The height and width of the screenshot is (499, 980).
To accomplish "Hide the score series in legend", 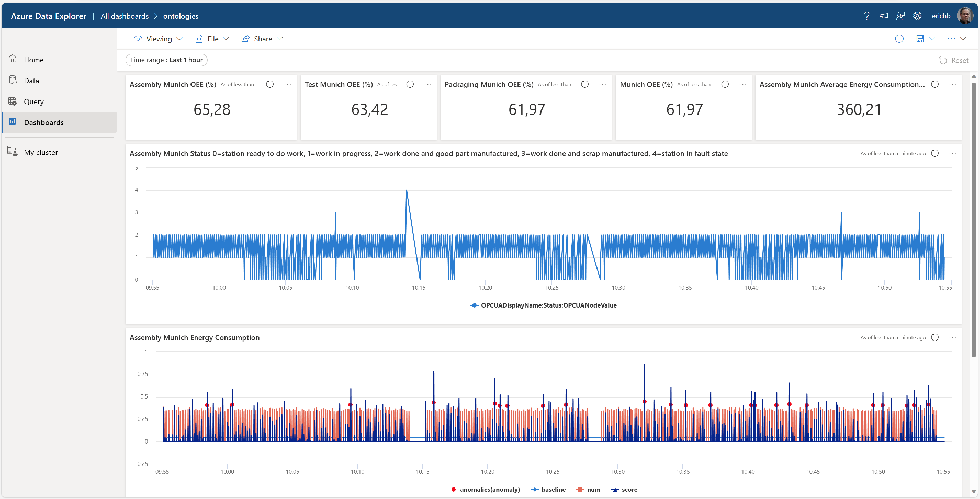I will coord(624,490).
